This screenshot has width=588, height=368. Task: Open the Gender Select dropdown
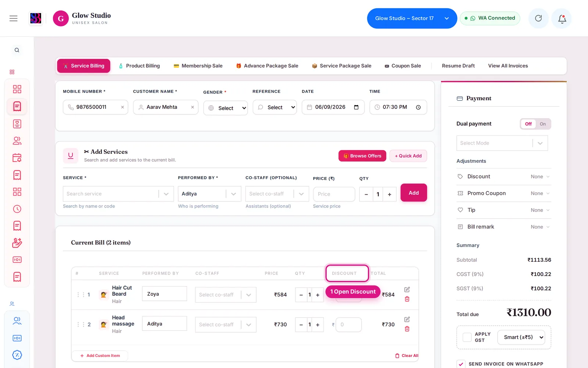[226, 108]
